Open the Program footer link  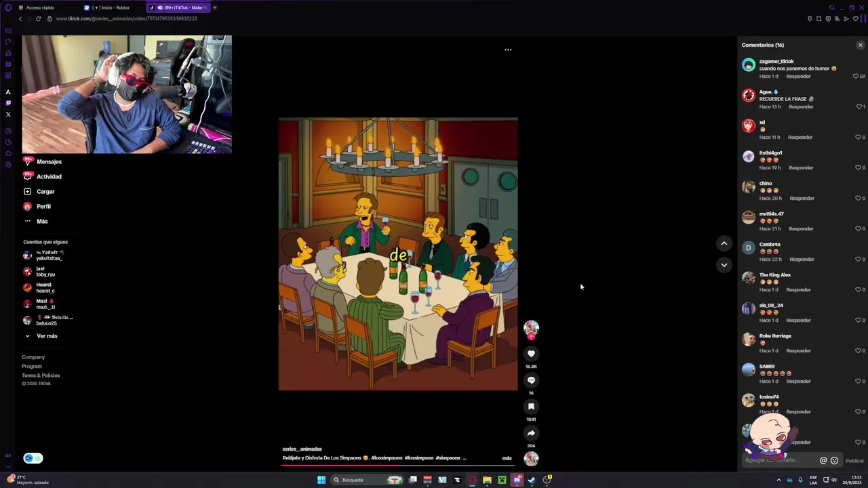pyautogui.click(x=32, y=367)
